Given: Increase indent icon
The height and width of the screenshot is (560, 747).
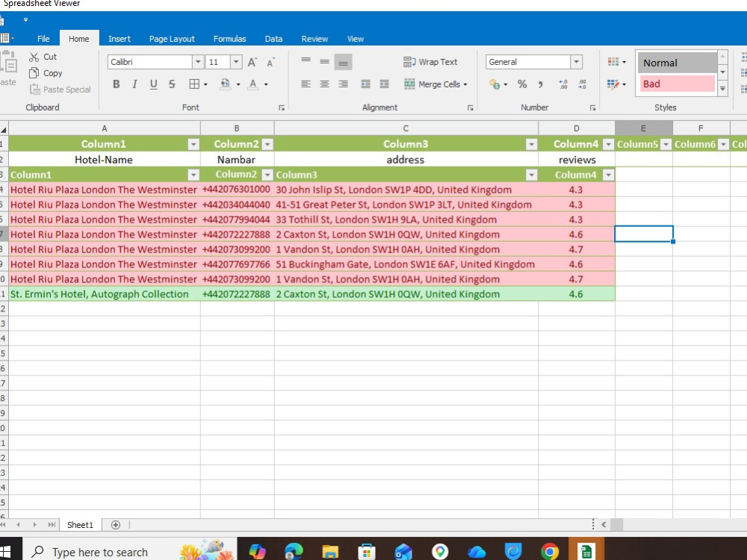Looking at the screenshot, I should (384, 84).
